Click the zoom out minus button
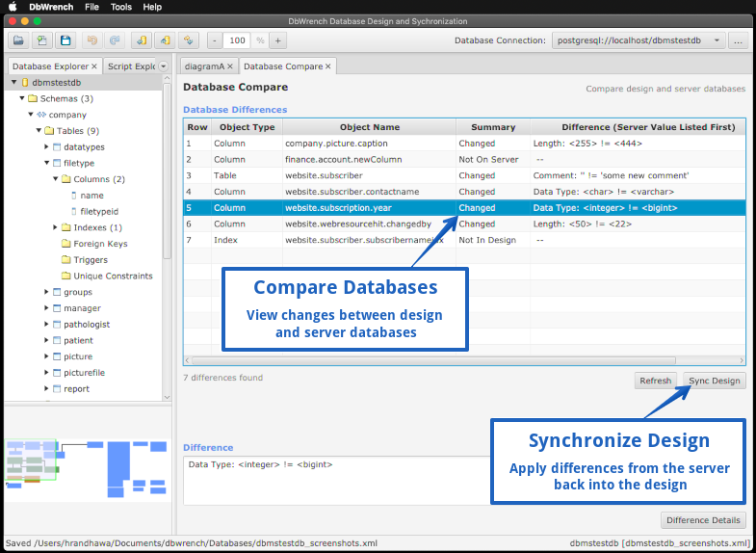 click(x=215, y=40)
